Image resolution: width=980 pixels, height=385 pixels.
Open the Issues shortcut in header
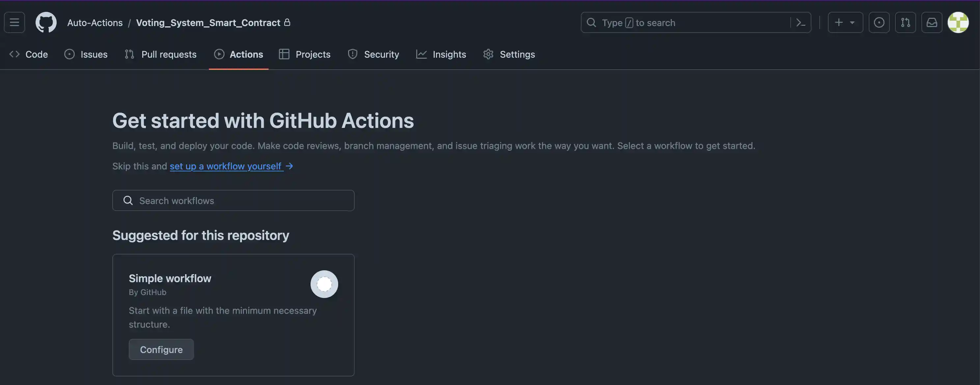879,22
